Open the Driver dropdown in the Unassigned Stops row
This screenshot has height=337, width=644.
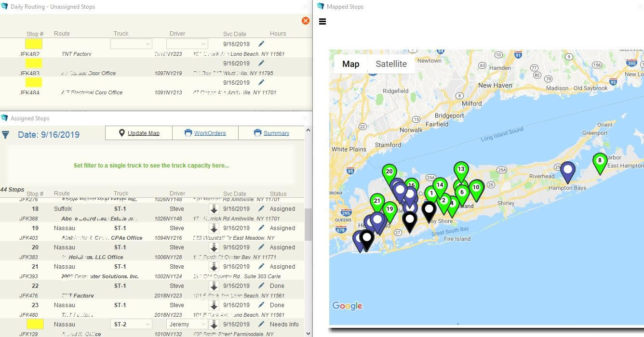click(187, 44)
